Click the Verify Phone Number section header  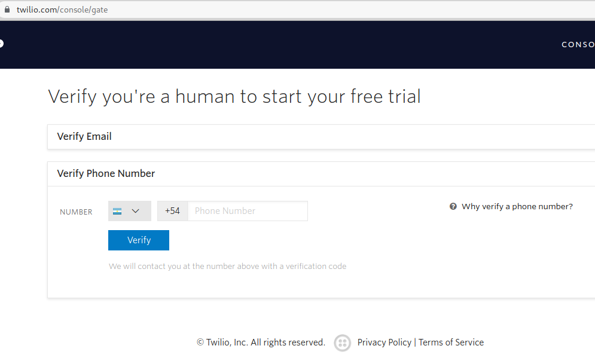tap(321, 174)
